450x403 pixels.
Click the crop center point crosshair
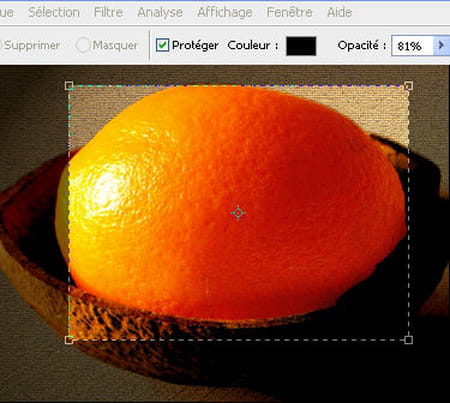tap(238, 213)
